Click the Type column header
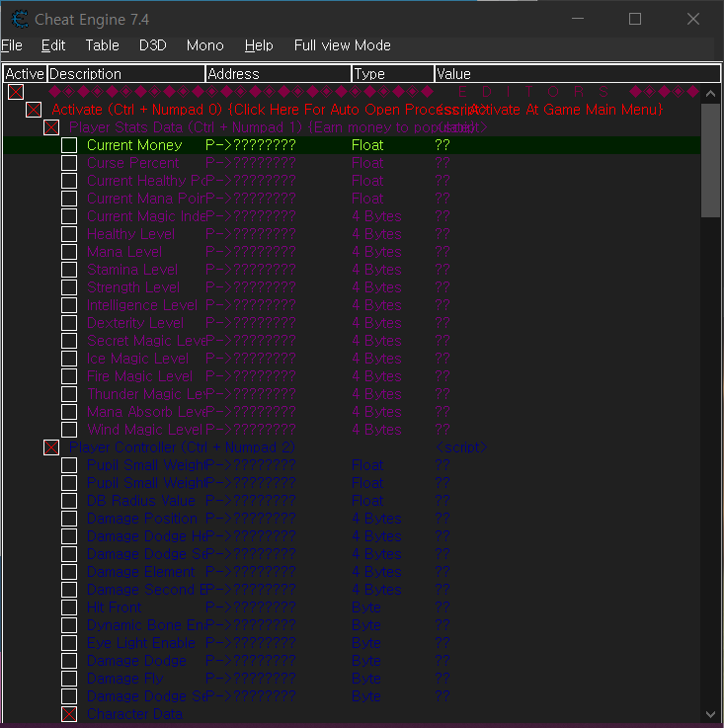 pos(393,74)
